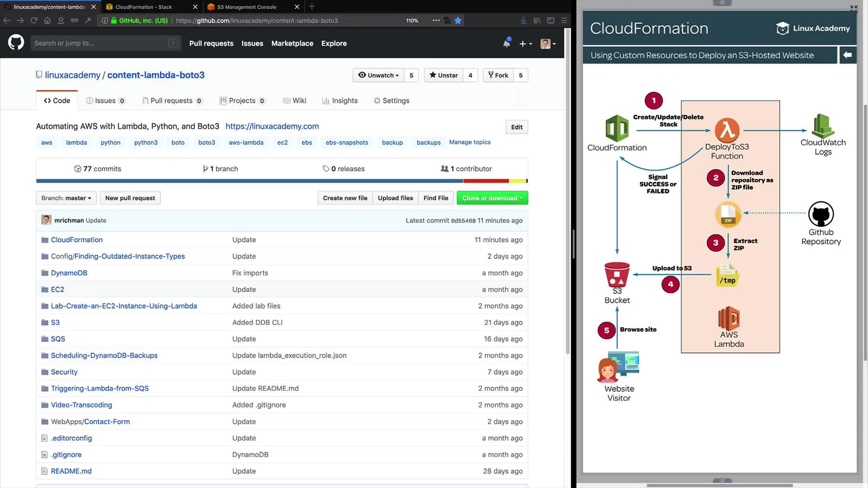Click the CloudWatch Logs icon in diagram
Viewport: 868px width, 488px height.
(823, 125)
